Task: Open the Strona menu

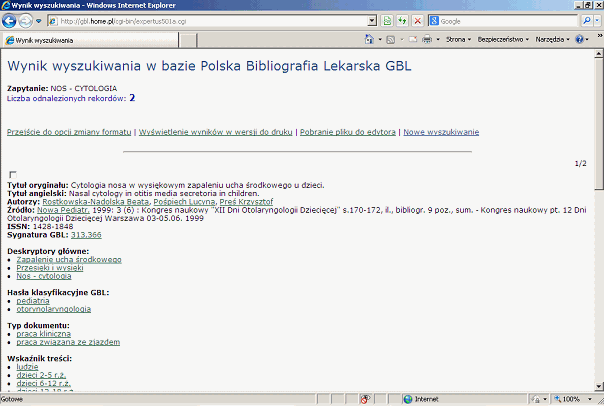Action: [x=458, y=39]
